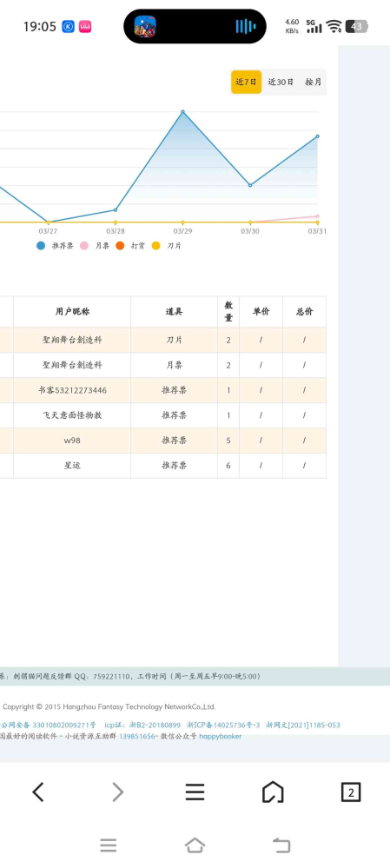
Task: Click the 03/27 axis date label
Action: (48, 231)
